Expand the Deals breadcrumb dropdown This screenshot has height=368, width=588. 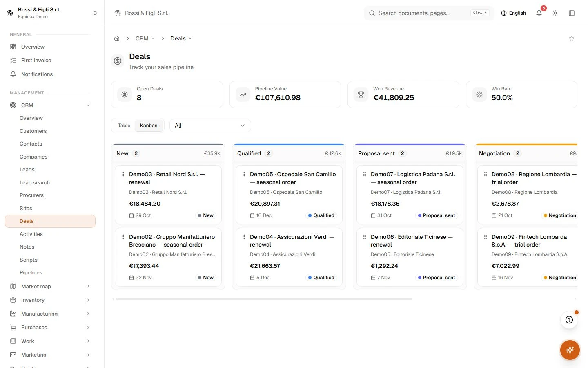point(181,38)
